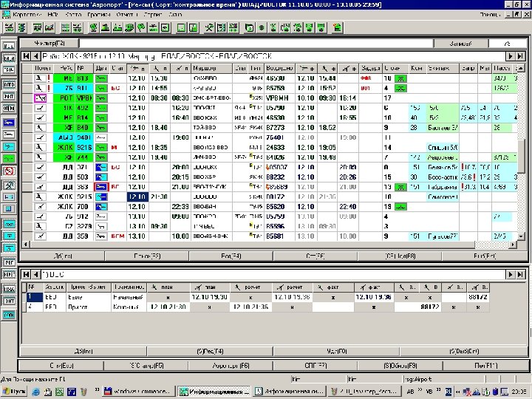Click the red-framed airplane icon in ДД 363 row
The width and height of the screenshot is (532, 399).
pyautogui.click(x=101, y=187)
